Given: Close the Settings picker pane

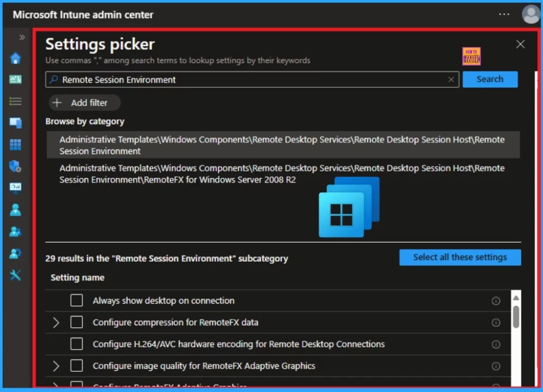Looking at the screenshot, I should 520,44.
